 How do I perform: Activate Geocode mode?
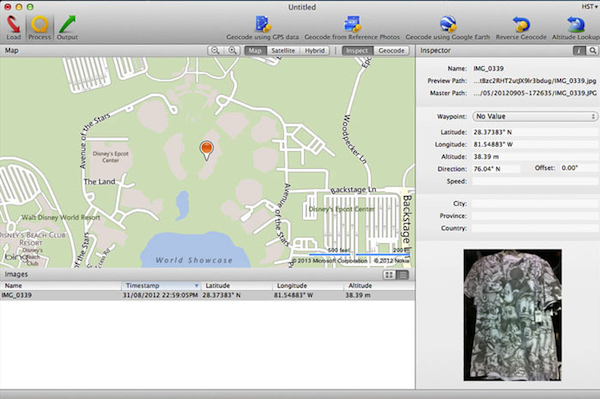pos(391,50)
